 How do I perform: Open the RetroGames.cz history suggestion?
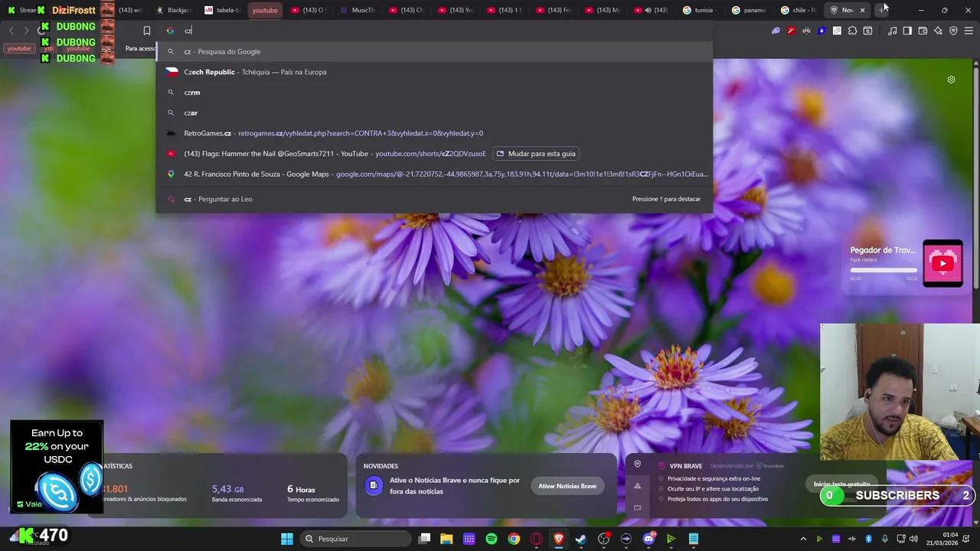point(434,133)
